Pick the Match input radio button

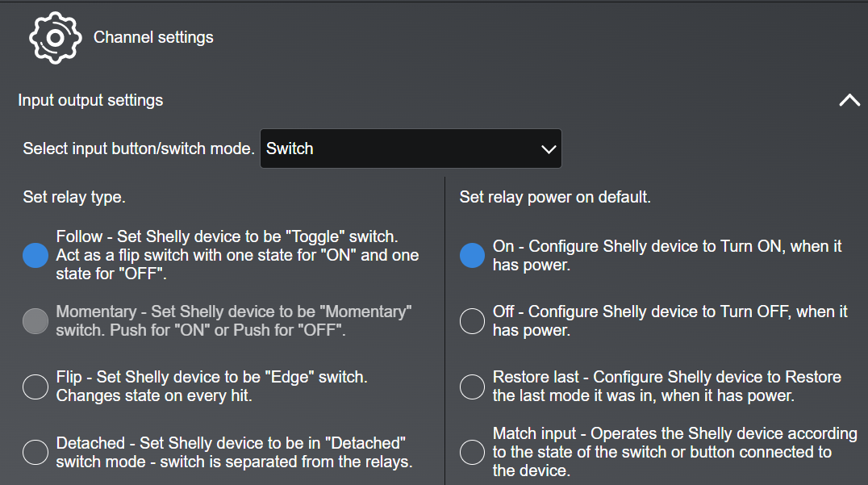(x=472, y=453)
